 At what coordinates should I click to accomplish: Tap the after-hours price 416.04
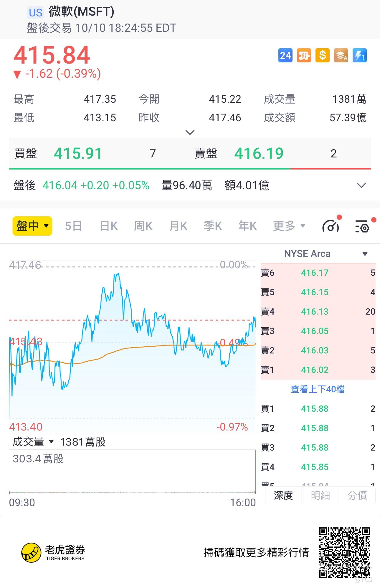(60, 185)
